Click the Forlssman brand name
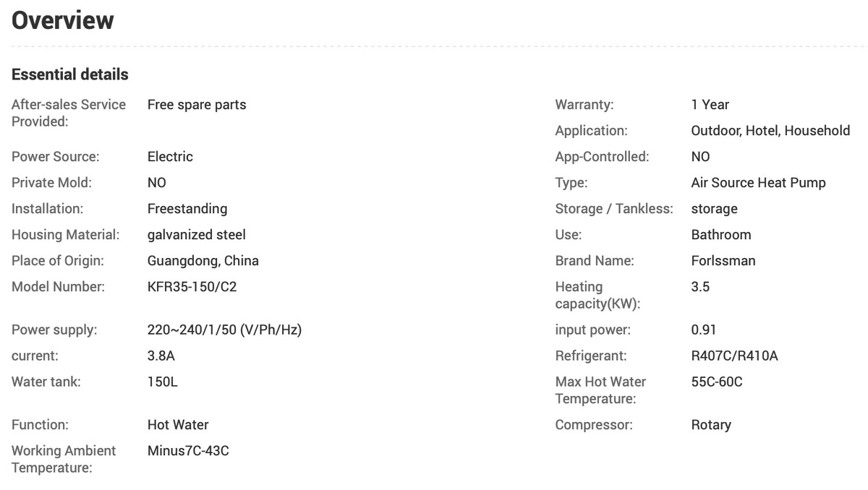Screen dimensions: 868x490 pyautogui.click(x=723, y=261)
